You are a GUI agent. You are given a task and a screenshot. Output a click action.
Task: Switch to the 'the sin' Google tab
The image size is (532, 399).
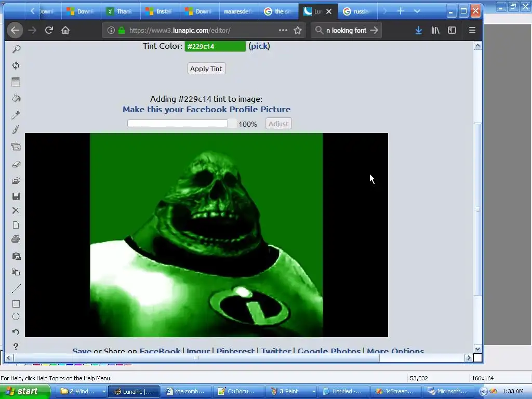pos(278,11)
